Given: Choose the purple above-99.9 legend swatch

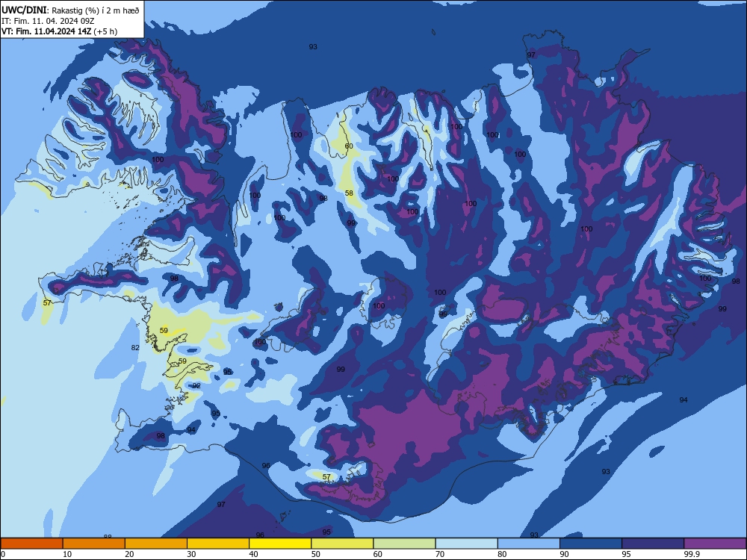Looking at the screenshot, I should (x=715, y=544).
